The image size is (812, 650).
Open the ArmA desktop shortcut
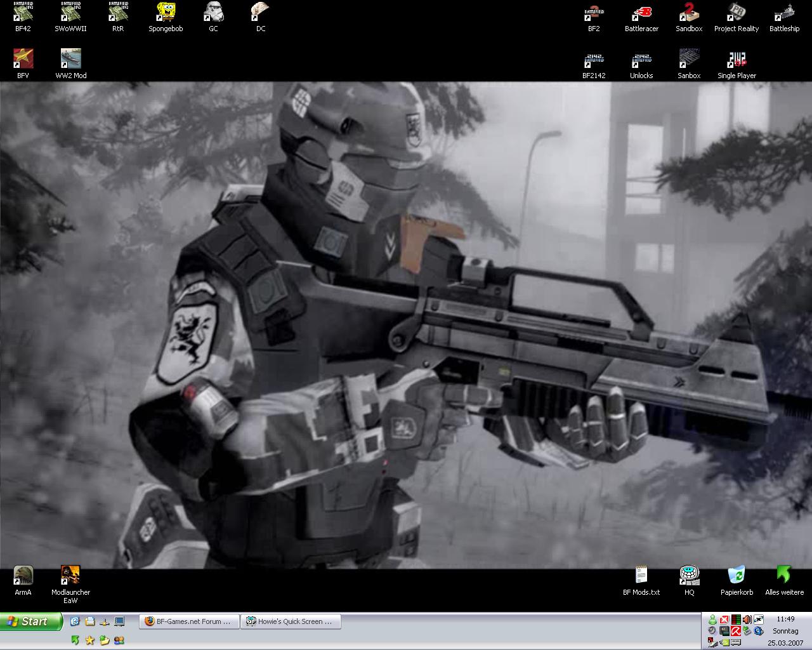[x=23, y=581]
